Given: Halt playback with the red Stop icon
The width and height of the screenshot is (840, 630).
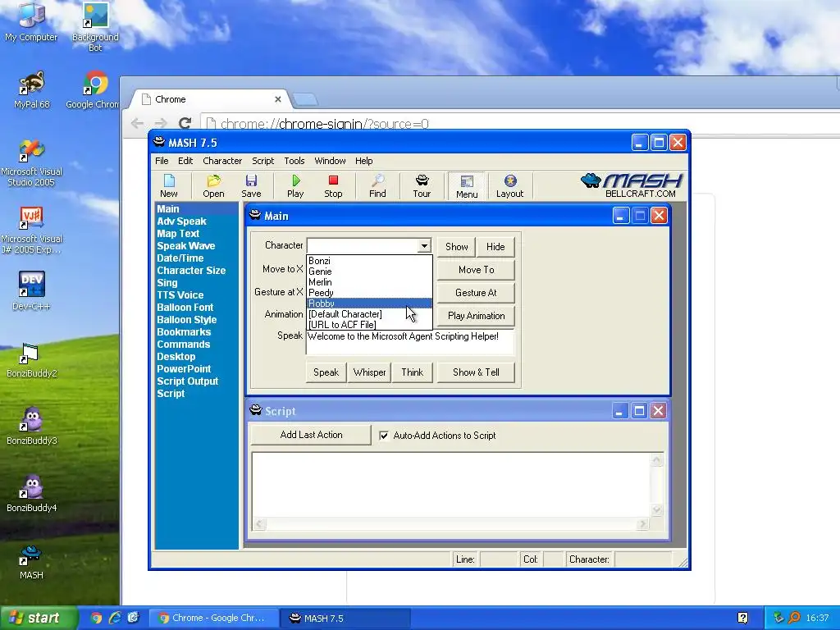Looking at the screenshot, I should click(x=333, y=186).
